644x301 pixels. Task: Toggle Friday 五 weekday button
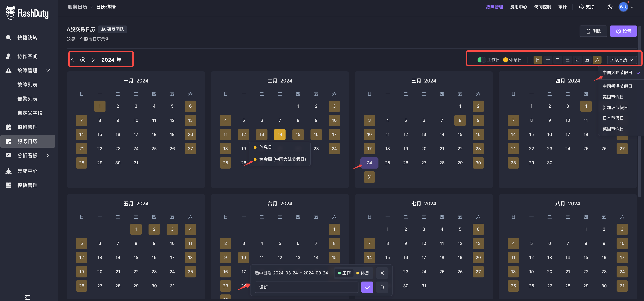tap(587, 60)
